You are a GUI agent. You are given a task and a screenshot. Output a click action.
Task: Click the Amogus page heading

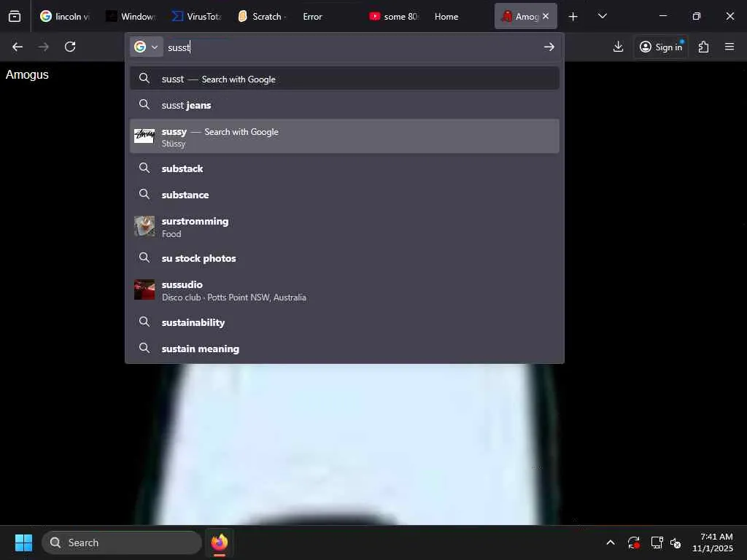[27, 75]
